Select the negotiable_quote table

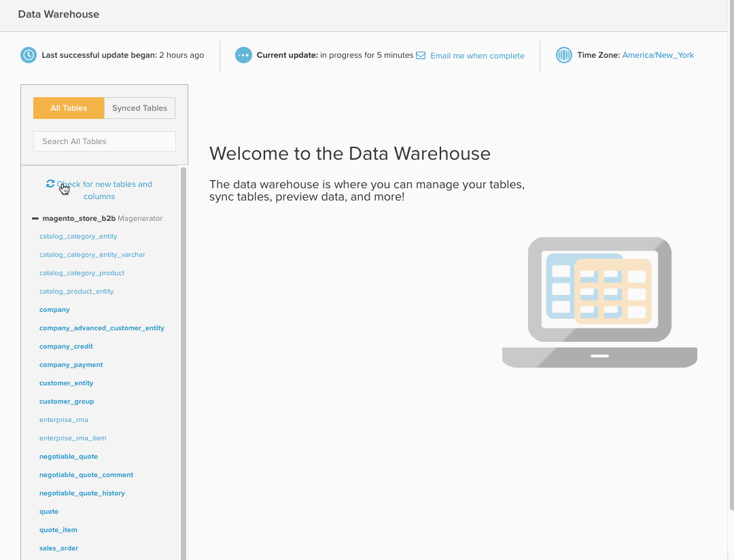[x=69, y=456]
